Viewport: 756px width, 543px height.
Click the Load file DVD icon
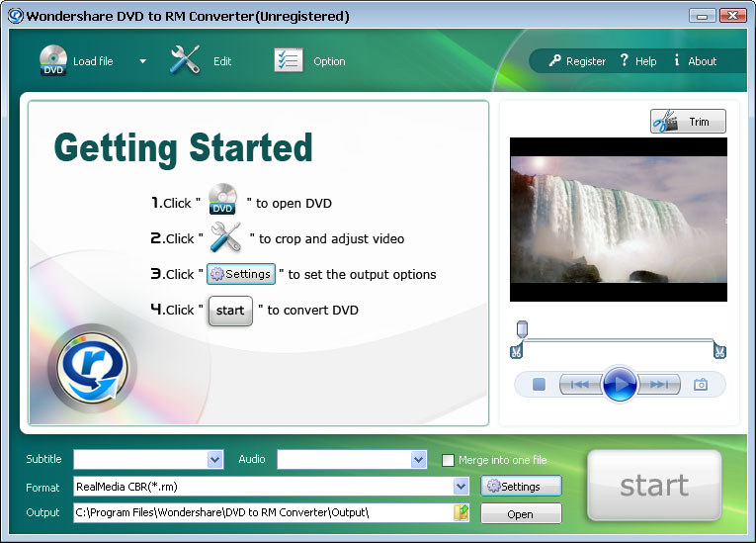[53, 61]
